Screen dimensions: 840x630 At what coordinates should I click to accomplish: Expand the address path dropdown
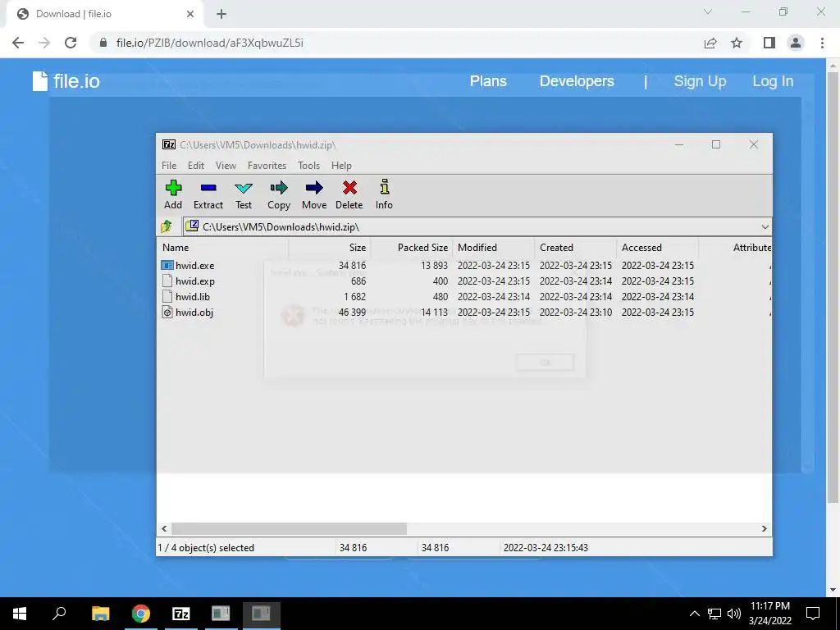765,226
